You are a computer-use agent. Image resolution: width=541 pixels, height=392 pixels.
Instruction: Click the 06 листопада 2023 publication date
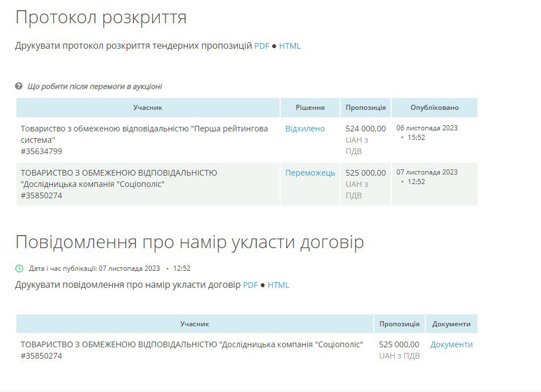click(427, 128)
